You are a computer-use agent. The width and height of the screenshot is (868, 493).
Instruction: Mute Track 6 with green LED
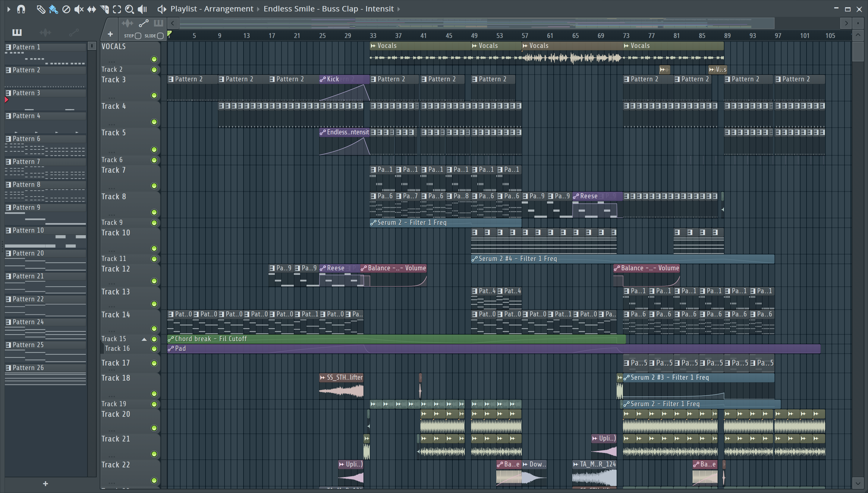(x=154, y=160)
